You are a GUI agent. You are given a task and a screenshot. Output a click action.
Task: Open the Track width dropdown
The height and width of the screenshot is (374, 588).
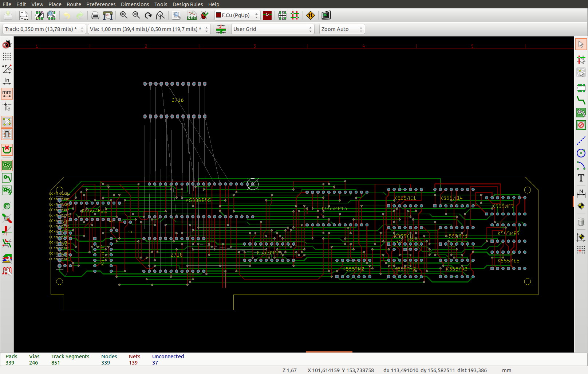click(44, 29)
